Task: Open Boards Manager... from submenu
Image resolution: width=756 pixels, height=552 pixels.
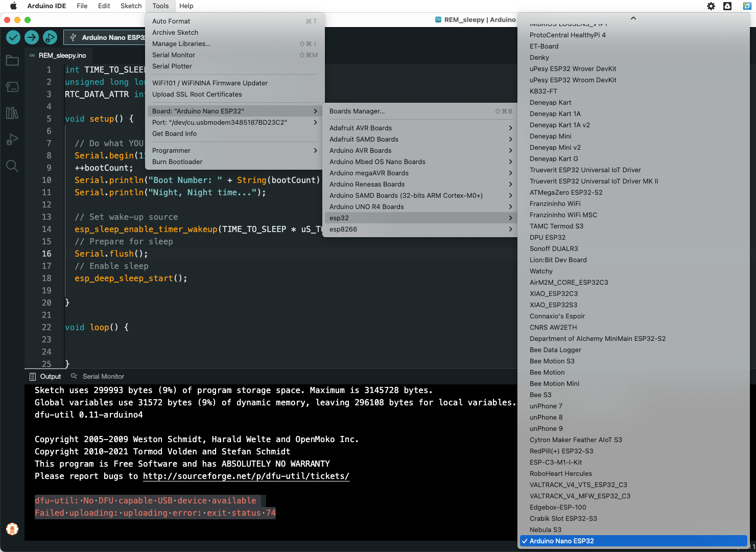Action: tap(420, 111)
